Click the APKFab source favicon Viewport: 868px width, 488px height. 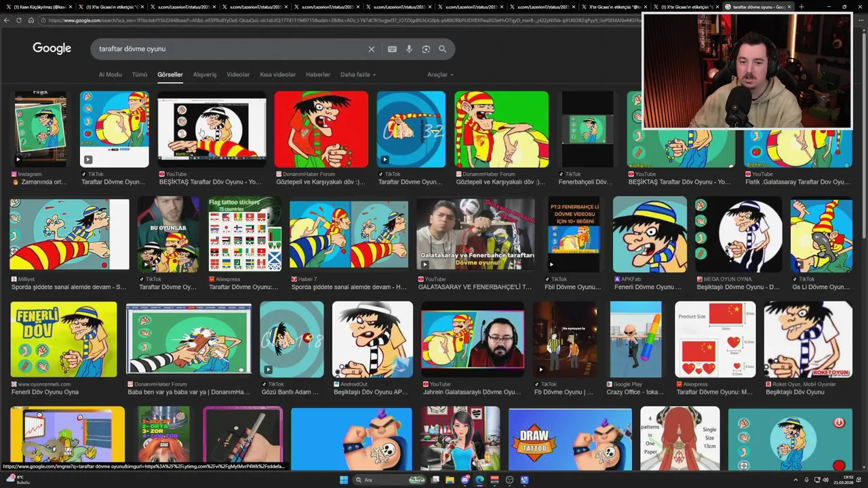click(617, 279)
